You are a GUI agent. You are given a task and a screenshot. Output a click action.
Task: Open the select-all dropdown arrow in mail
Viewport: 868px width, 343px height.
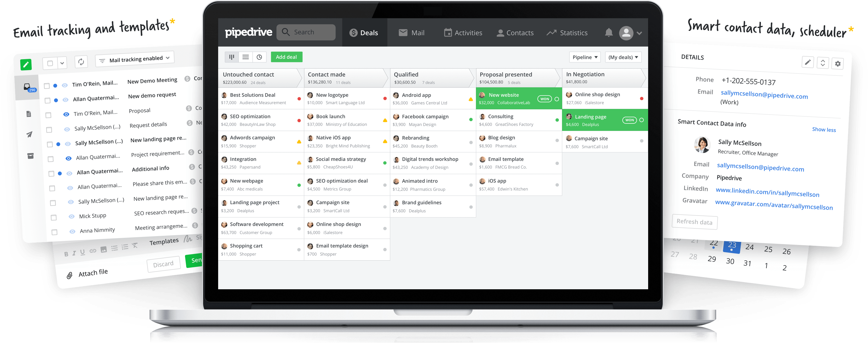(62, 63)
